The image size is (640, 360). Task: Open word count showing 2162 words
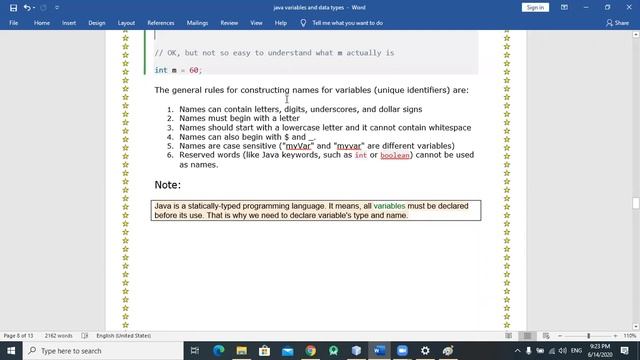tap(58, 336)
